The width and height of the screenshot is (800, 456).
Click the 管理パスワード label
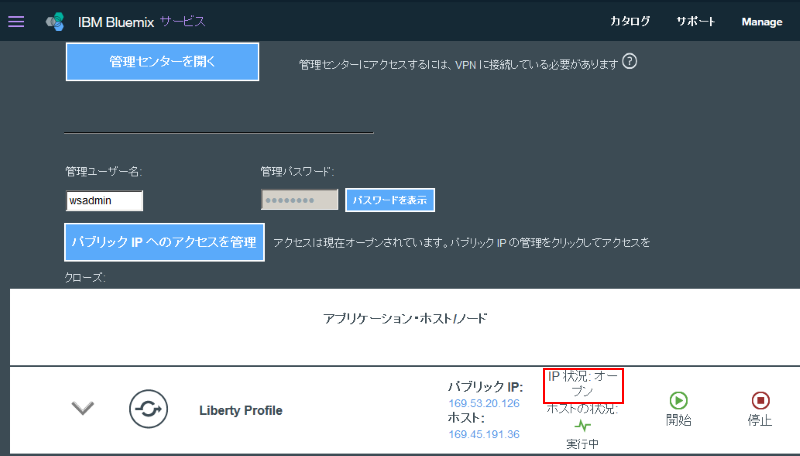click(297, 171)
